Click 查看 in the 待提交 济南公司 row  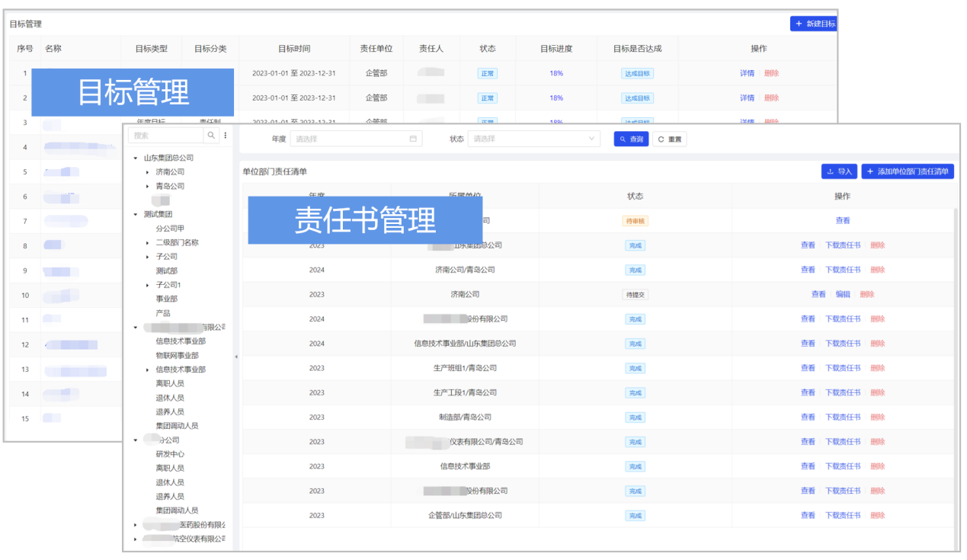(x=818, y=294)
